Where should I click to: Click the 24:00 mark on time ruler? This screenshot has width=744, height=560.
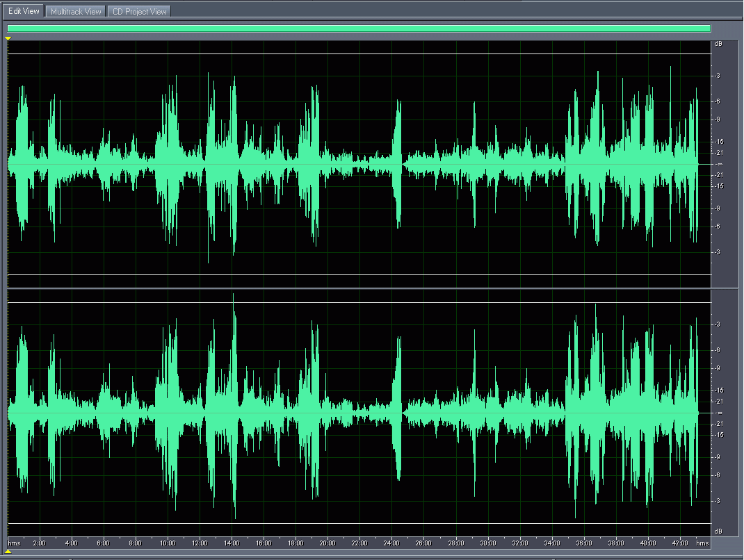[391, 543]
